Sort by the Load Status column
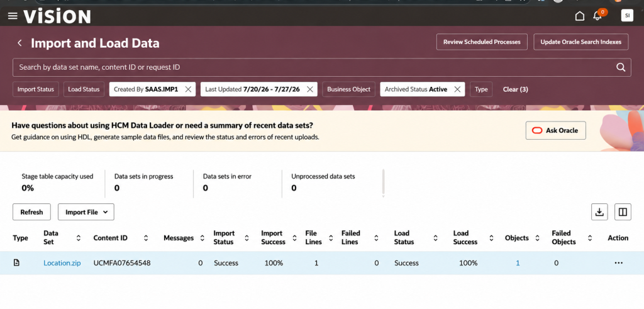The image size is (644, 309). (435, 238)
